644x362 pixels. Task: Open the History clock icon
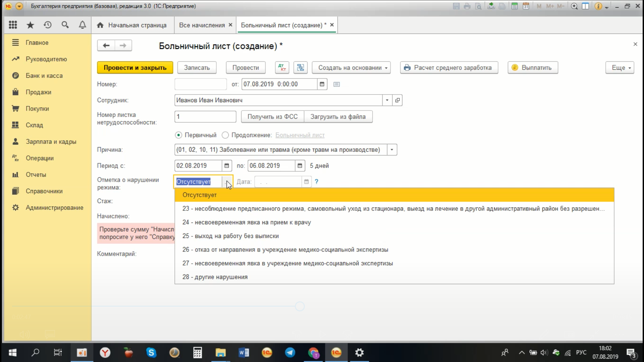click(48, 25)
